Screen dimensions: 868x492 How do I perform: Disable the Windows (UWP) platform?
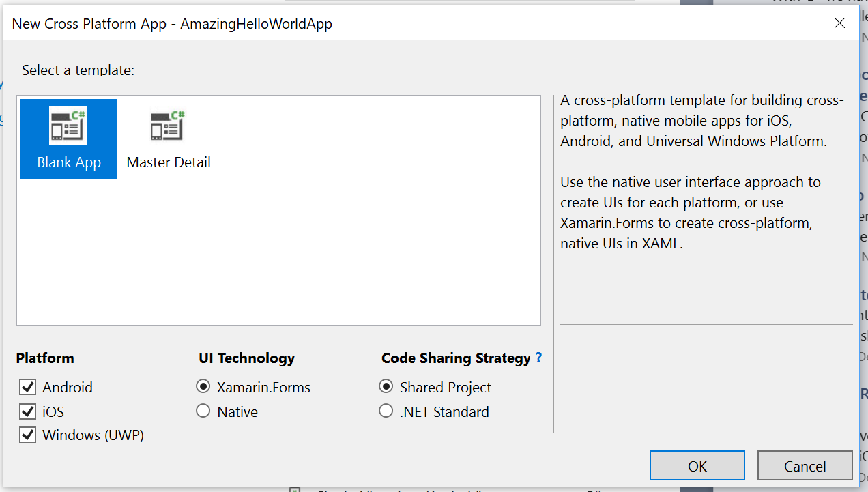pyautogui.click(x=27, y=435)
